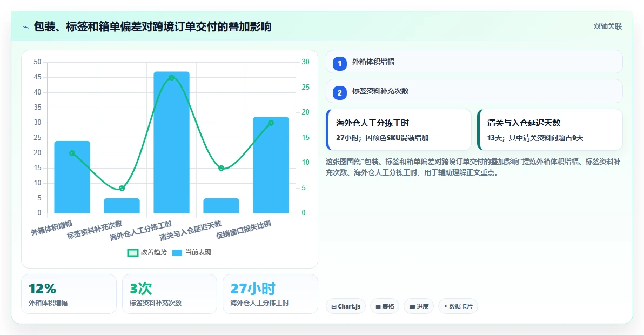Click the Chart.js tag icon
Viewport: 644px width, 335px height.
point(334,307)
